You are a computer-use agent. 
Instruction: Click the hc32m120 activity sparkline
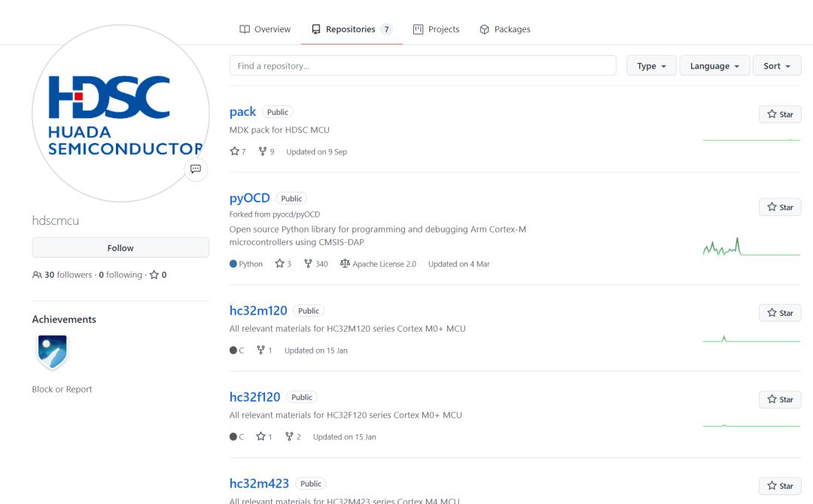pyautogui.click(x=751, y=339)
